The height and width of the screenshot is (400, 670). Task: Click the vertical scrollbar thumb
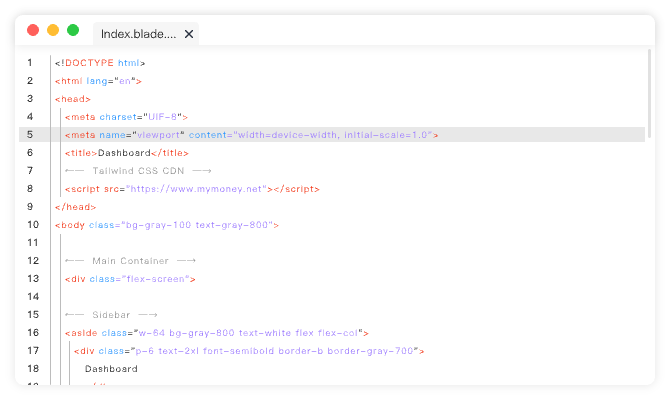649,94
